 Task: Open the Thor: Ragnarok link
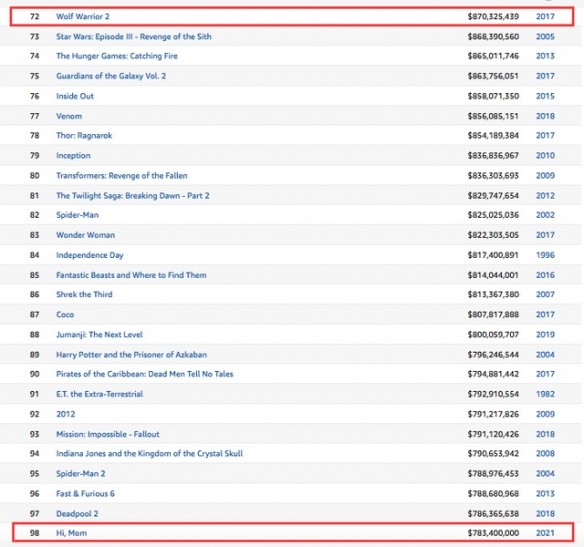click(84, 136)
